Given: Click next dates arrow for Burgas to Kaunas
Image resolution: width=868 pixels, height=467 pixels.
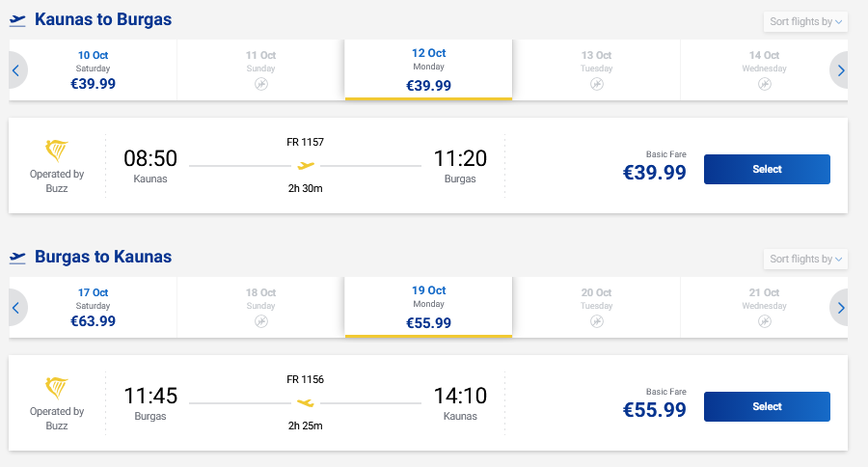Looking at the screenshot, I should (840, 308).
